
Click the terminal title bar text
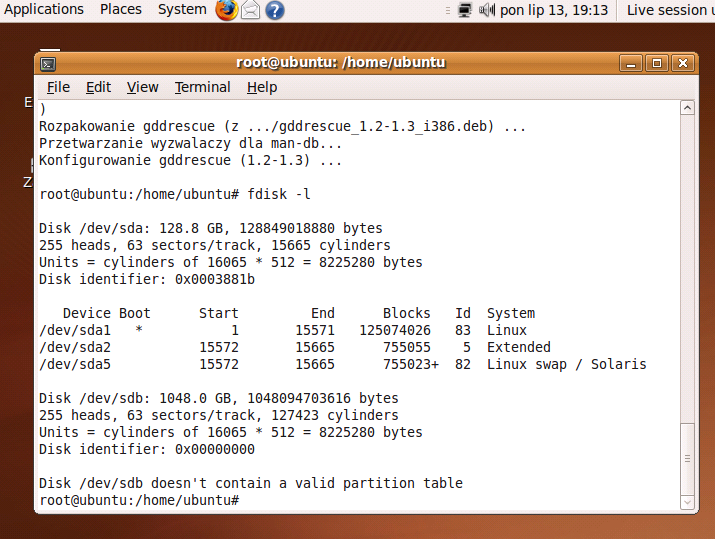point(341,62)
